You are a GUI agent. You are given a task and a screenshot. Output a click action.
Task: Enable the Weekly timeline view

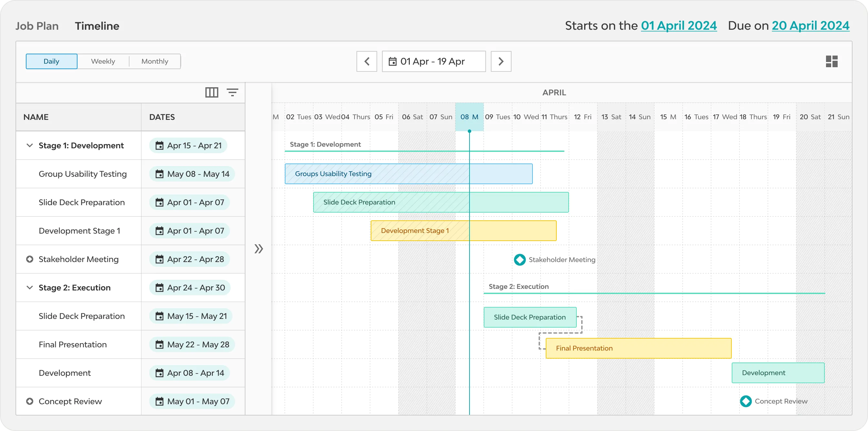(x=103, y=61)
